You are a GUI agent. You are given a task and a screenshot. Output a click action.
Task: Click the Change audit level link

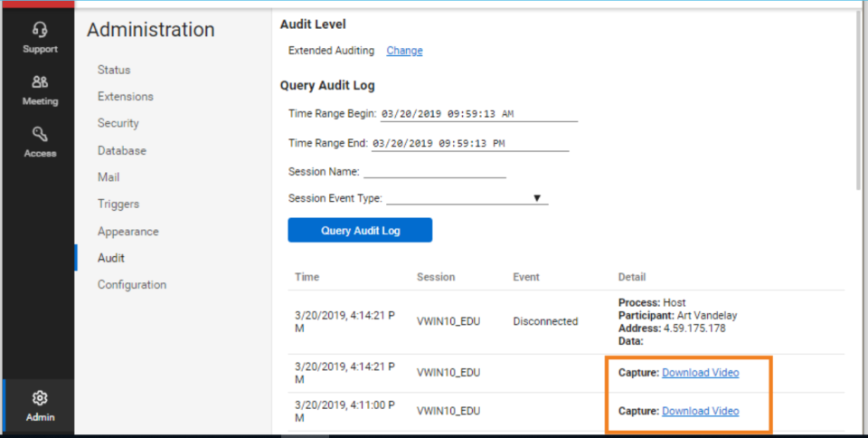point(405,51)
